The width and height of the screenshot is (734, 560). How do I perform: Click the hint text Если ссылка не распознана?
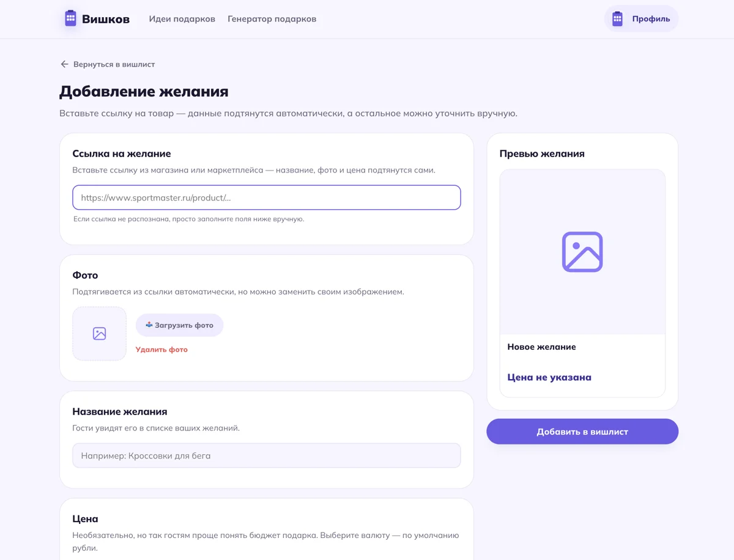tap(188, 219)
